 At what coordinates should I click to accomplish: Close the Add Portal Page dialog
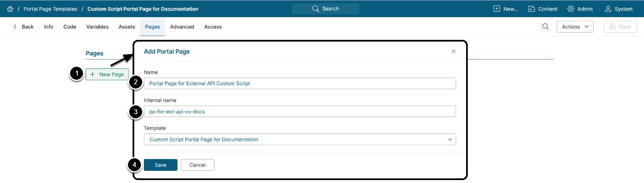(x=454, y=51)
